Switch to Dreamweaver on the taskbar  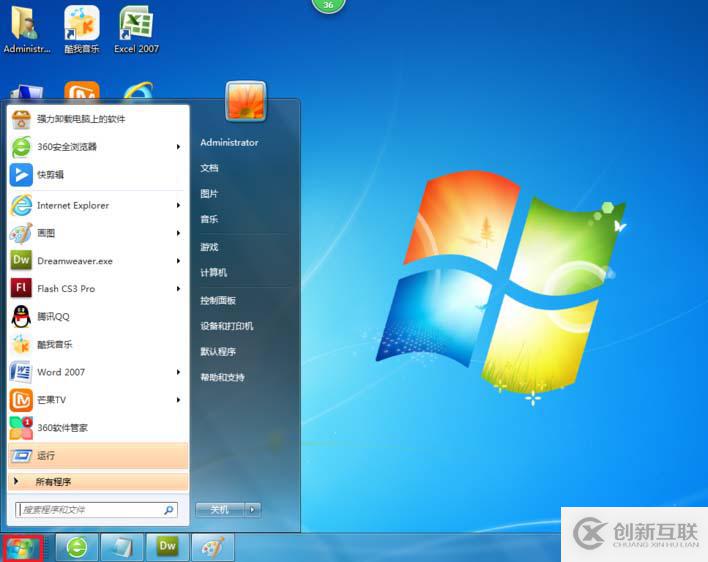167,548
